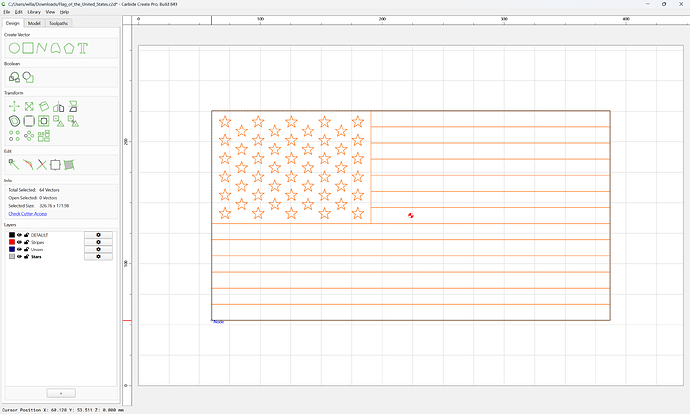Image resolution: width=690 pixels, height=414 pixels.
Task: Click the blue Union layer color swatch
Action: coord(12,249)
